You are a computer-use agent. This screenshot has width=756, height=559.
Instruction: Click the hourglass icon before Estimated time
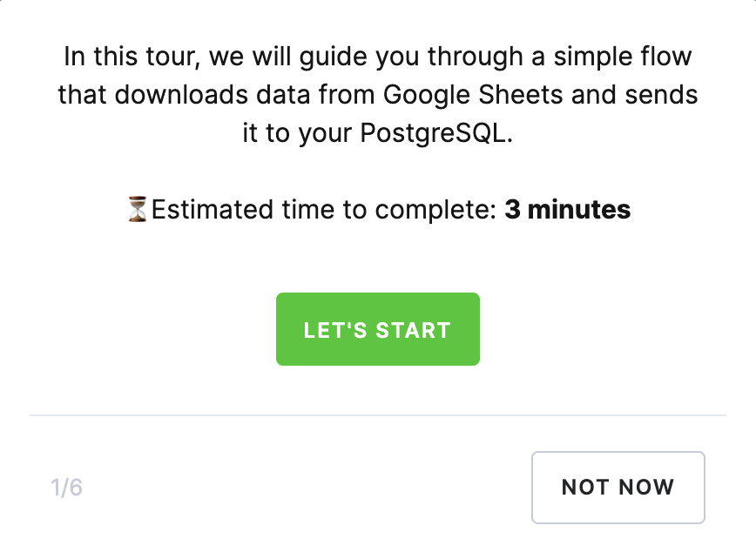tap(138, 210)
